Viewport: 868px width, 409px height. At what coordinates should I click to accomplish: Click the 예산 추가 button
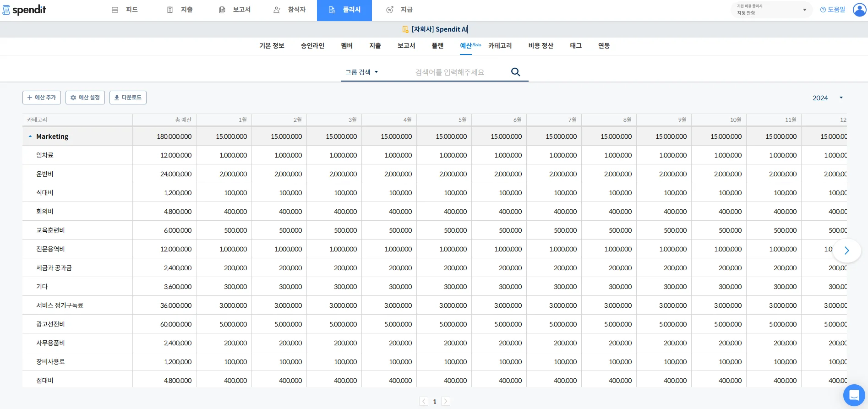click(x=42, y=98)
